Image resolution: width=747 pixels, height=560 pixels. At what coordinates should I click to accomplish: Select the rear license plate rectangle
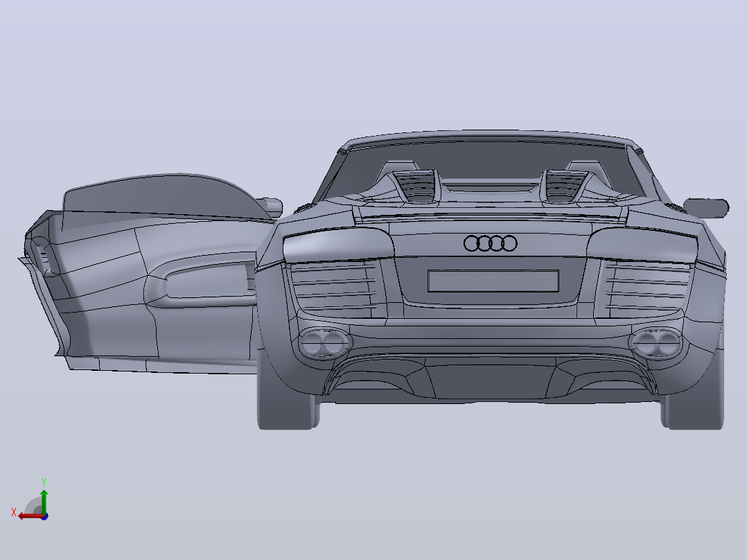pos(493,281)
